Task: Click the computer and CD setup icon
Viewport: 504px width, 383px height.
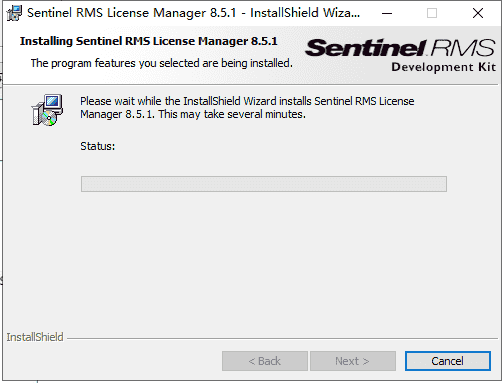Action: tap(47, 110)
